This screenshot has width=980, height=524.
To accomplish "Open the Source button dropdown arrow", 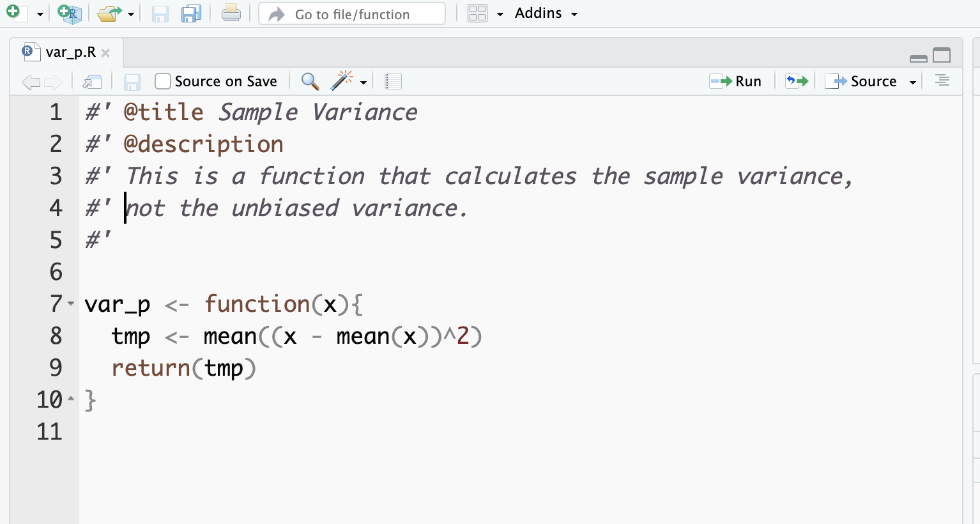I will [x=913, y=82].
